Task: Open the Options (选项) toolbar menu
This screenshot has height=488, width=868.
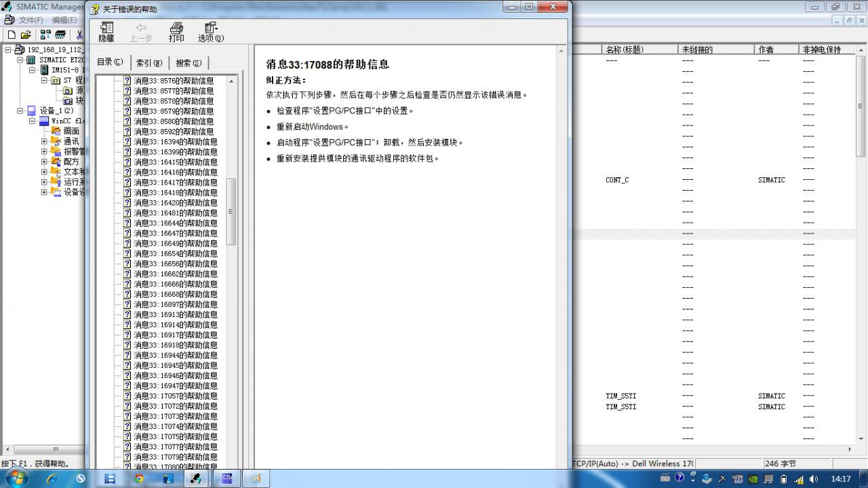Action: (x=210, y=31)
